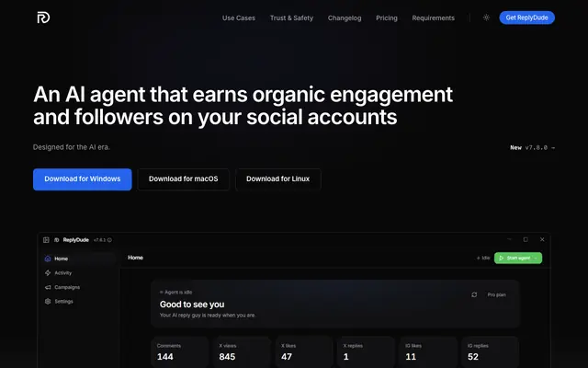Open Campaigns in the app sidebar

(x=79, y=287)
